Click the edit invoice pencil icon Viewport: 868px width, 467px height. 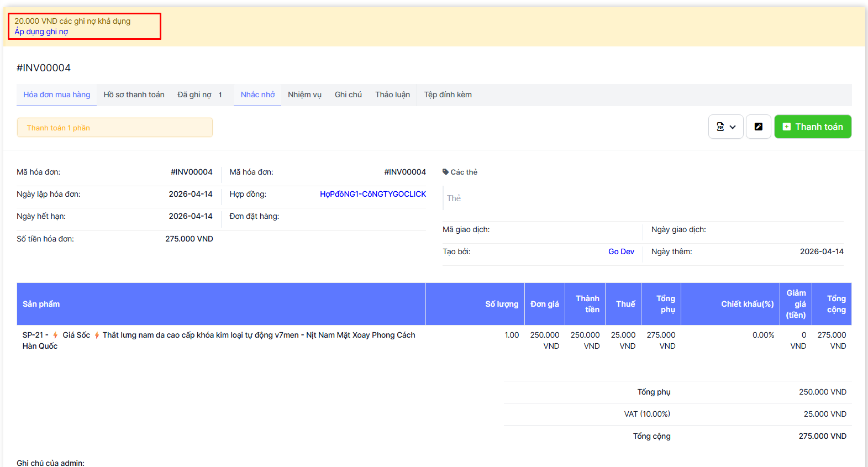click(759, 127)
